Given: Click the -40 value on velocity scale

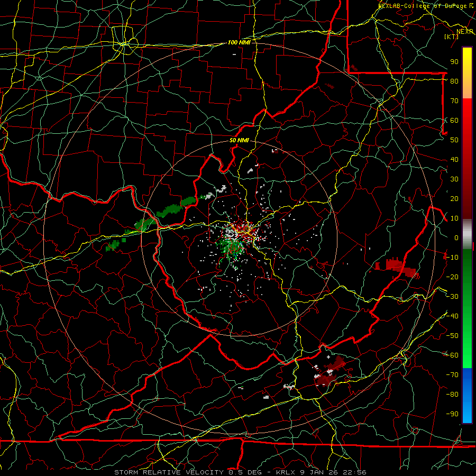Looking at the screenshot, I should click(x=452, y=316).
